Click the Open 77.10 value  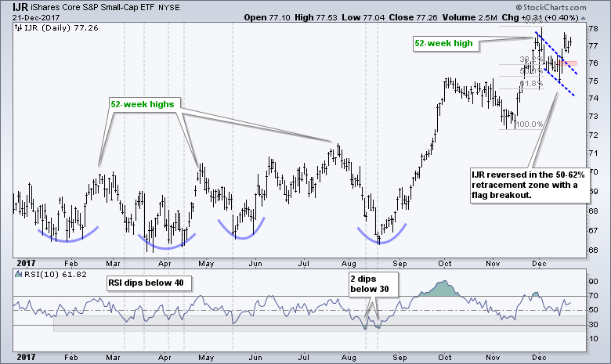[267, 17]
